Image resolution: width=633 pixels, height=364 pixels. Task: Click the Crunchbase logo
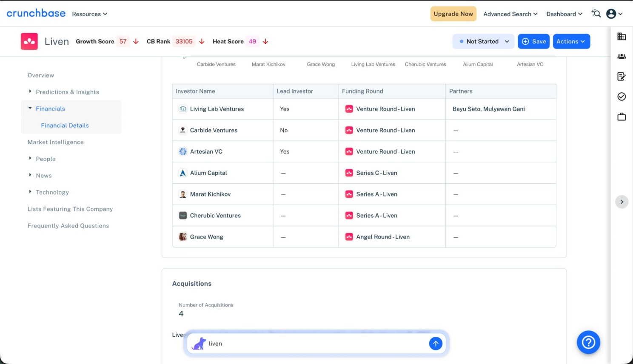click(36, 14)
